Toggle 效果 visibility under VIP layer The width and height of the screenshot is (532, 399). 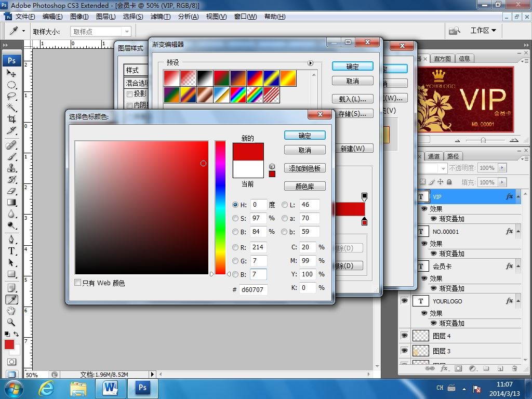coord(424,209)
